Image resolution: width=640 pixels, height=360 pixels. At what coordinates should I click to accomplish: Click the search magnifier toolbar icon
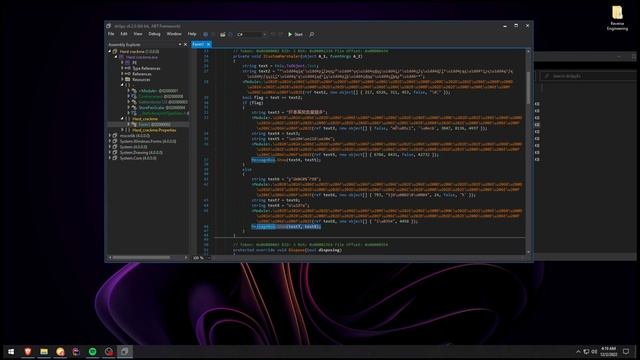tap(312, 35)
